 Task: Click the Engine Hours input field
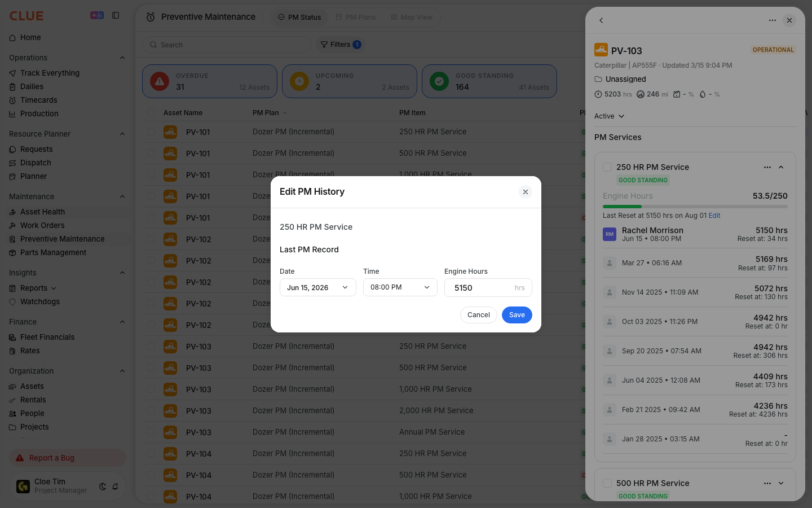click(x=488, y=288)
